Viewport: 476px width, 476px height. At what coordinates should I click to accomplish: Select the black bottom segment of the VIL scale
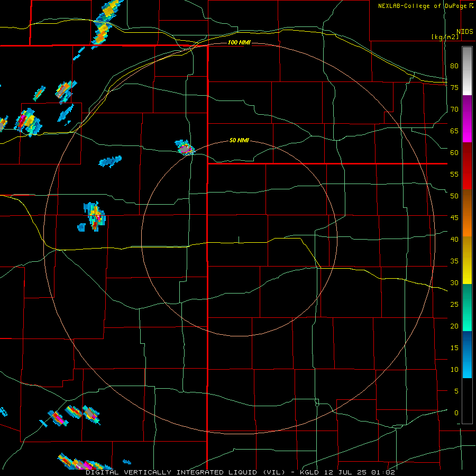[x=467, y=401]
